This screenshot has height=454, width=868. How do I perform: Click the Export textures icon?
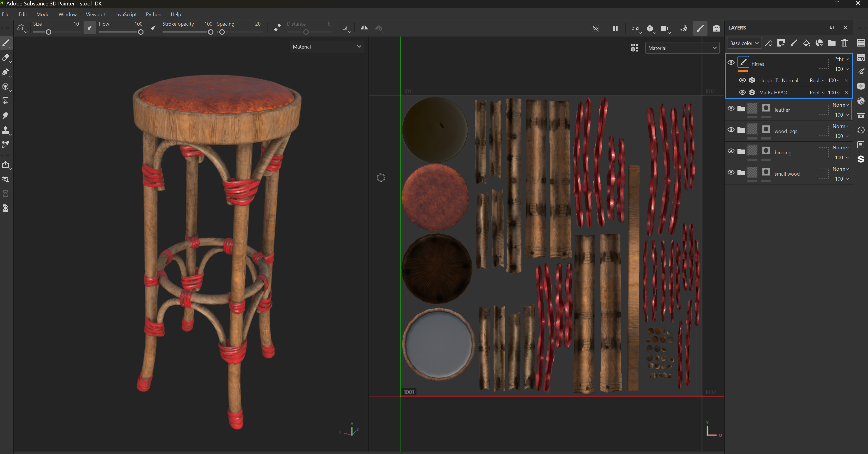click(x=6, y=165)
